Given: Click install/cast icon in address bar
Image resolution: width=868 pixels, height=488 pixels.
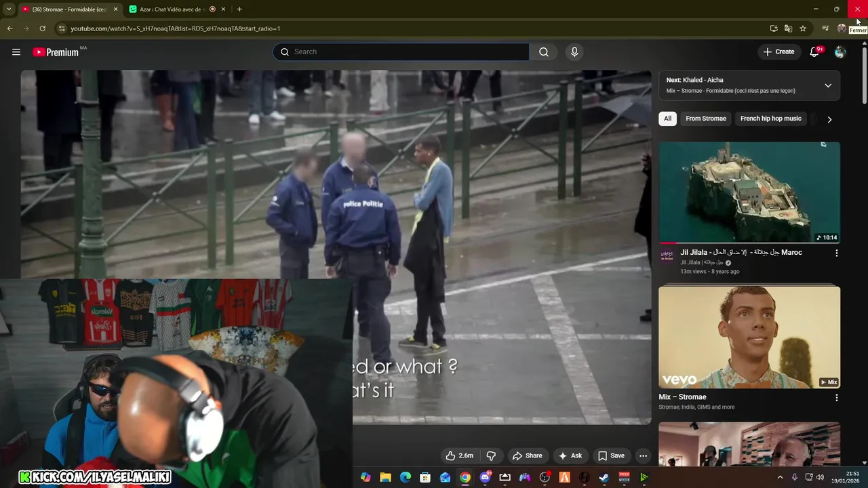Looking at the screenshot, I should pos(774,28).
